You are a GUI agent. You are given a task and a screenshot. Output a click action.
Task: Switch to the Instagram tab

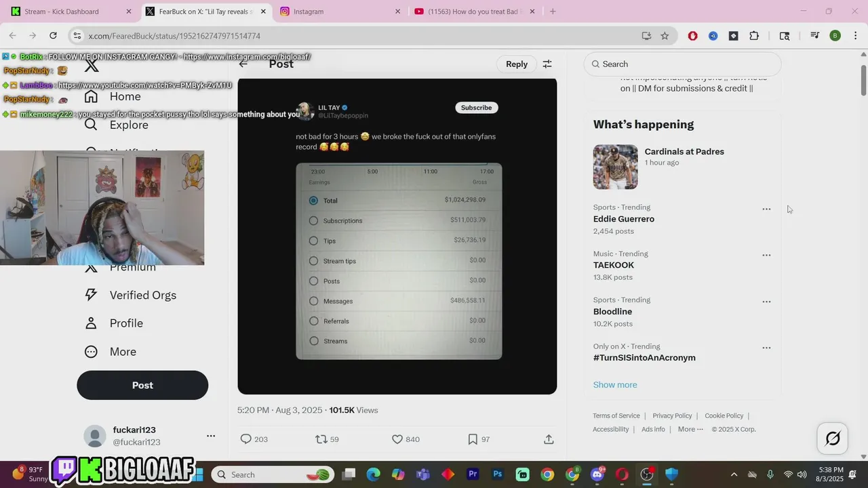click(x=339, y=12)
